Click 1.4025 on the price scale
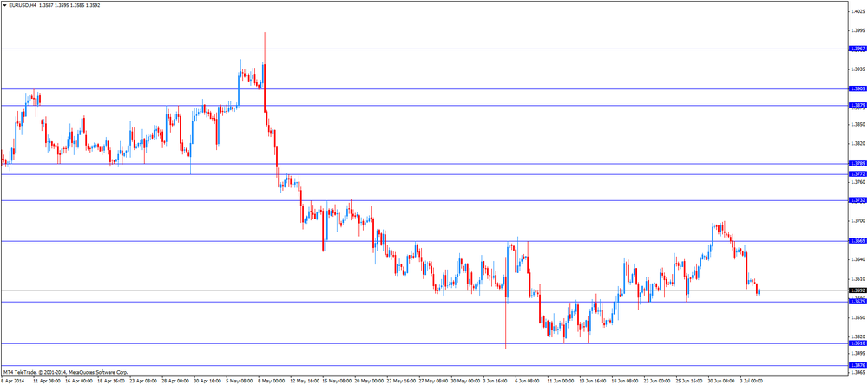 [x=857, y=11]
